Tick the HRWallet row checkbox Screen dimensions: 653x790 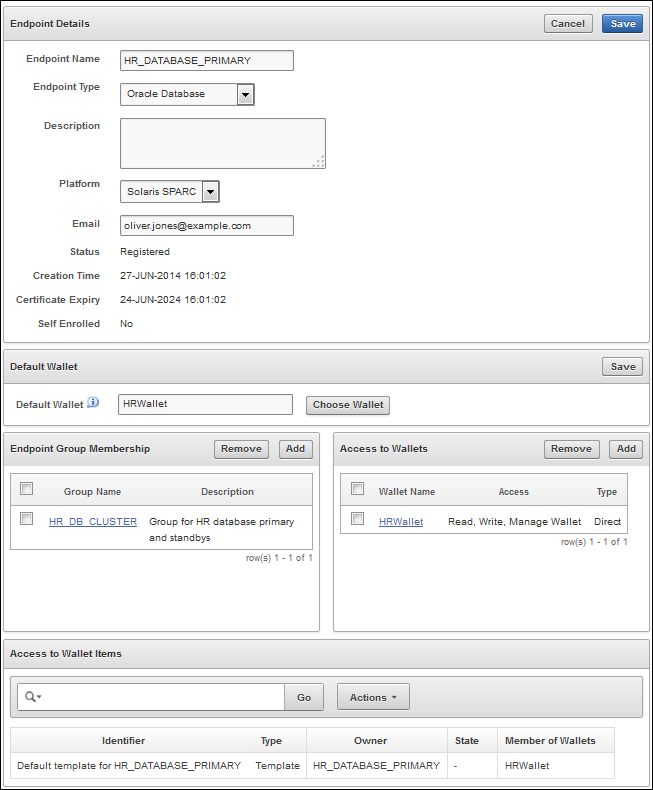(357, 518)
